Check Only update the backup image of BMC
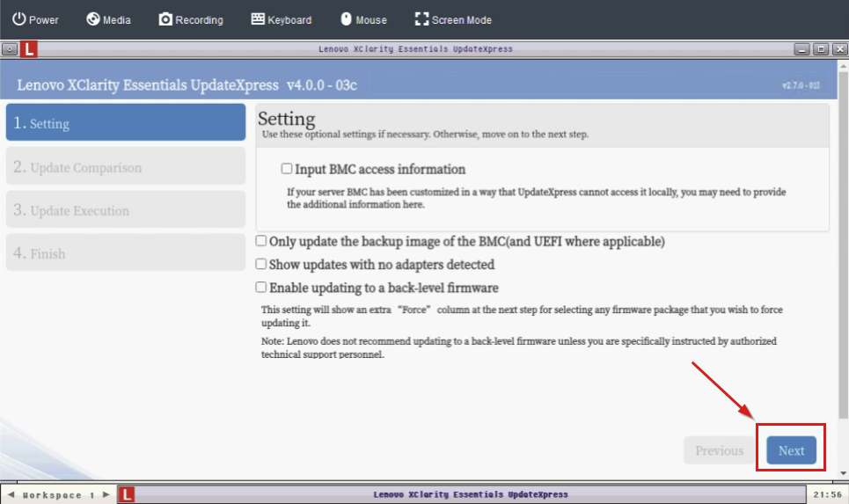Screen dimensions: 849x504 pos(261,240)
